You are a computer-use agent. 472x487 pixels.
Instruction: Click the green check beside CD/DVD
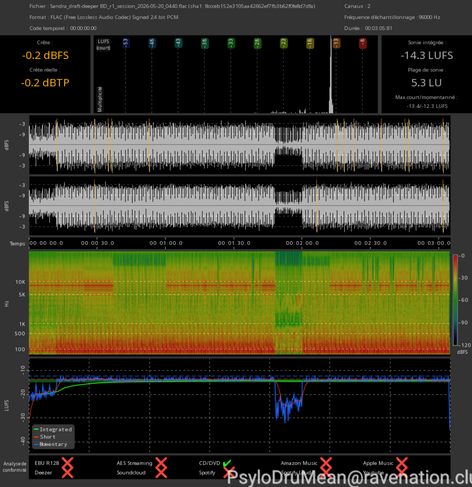[227, 463]
